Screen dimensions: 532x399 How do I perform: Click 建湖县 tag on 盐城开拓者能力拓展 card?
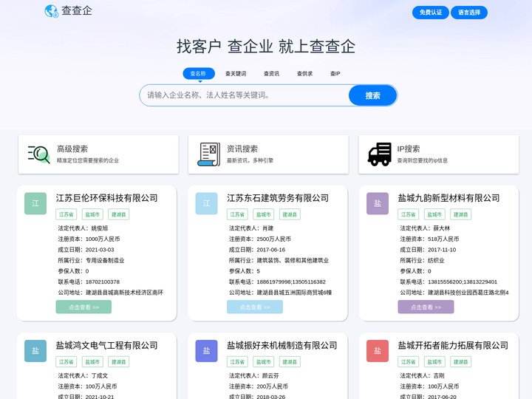click(461, 362)
